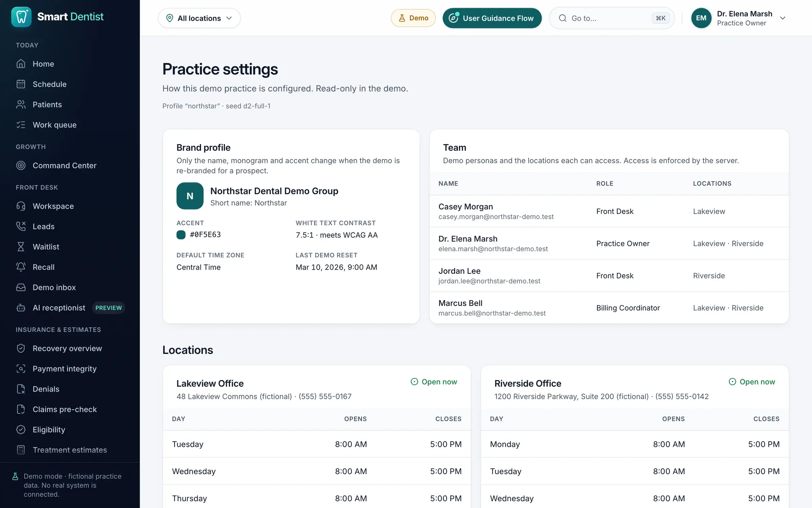Go to the Home menu item
This screenshot has height=508, width=812.
click(43, 64)
